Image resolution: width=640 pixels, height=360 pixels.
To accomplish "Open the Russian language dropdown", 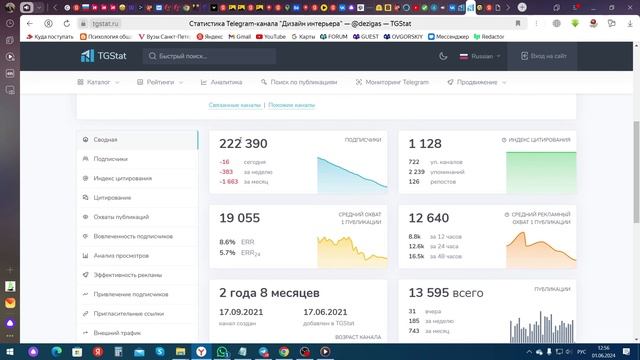I will coord(480,56).
